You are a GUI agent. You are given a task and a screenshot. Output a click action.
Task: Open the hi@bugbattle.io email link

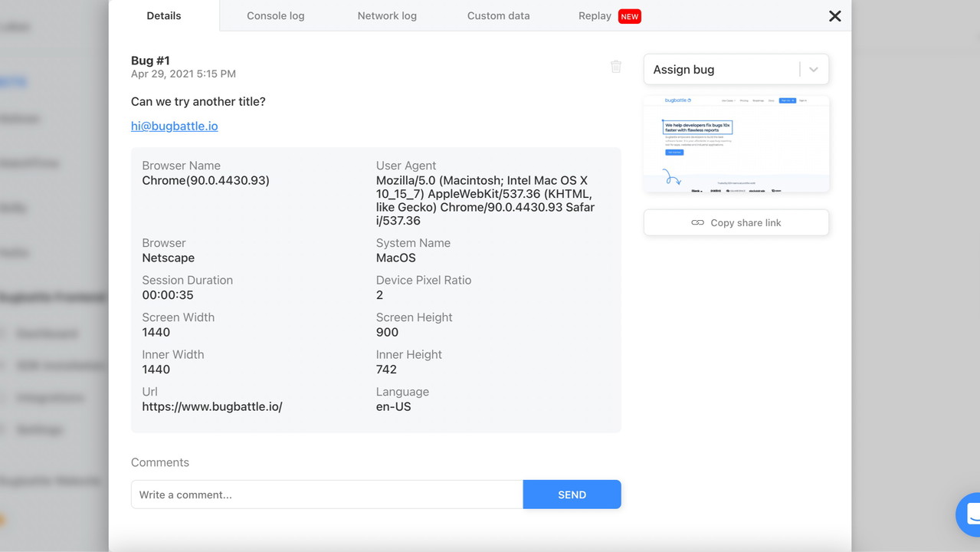coord(174,127)
